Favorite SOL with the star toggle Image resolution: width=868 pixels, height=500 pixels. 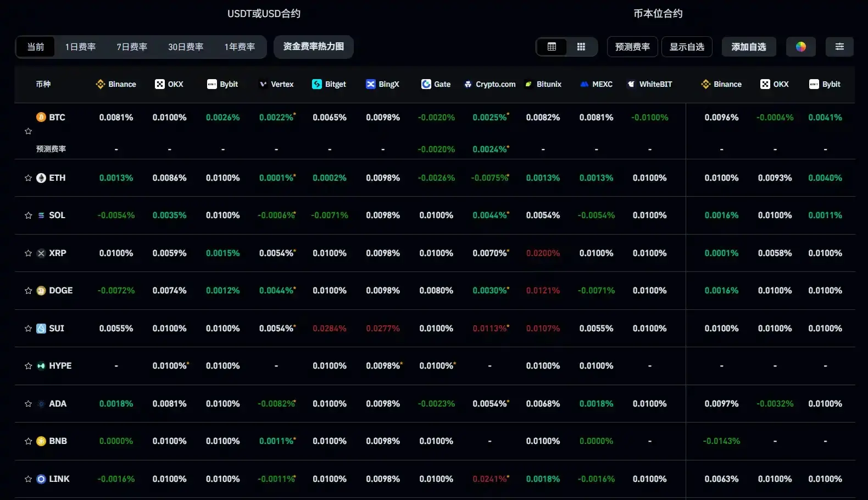(29, 215)
